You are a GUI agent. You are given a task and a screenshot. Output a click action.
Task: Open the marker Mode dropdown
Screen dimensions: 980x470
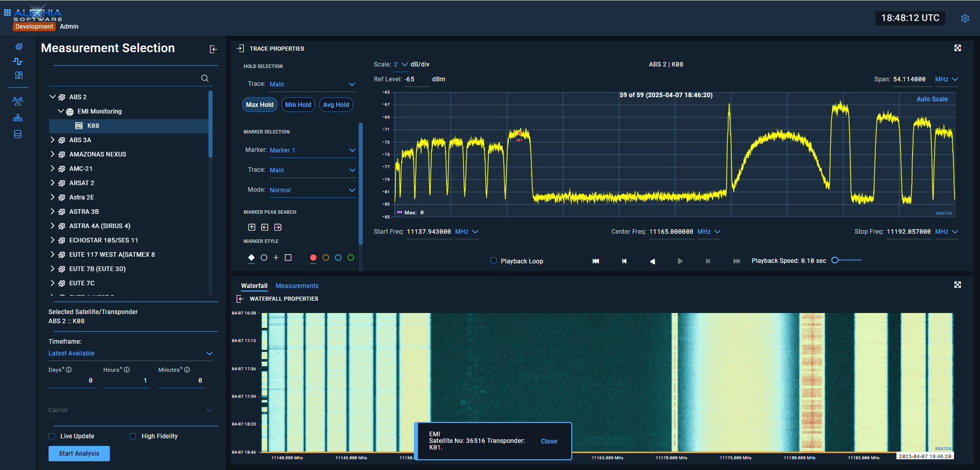tap(312, 190)
